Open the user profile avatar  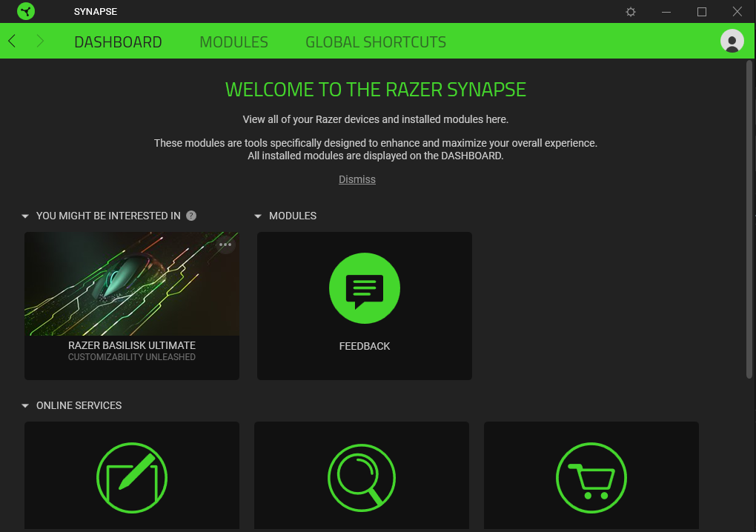click(732, 41)
